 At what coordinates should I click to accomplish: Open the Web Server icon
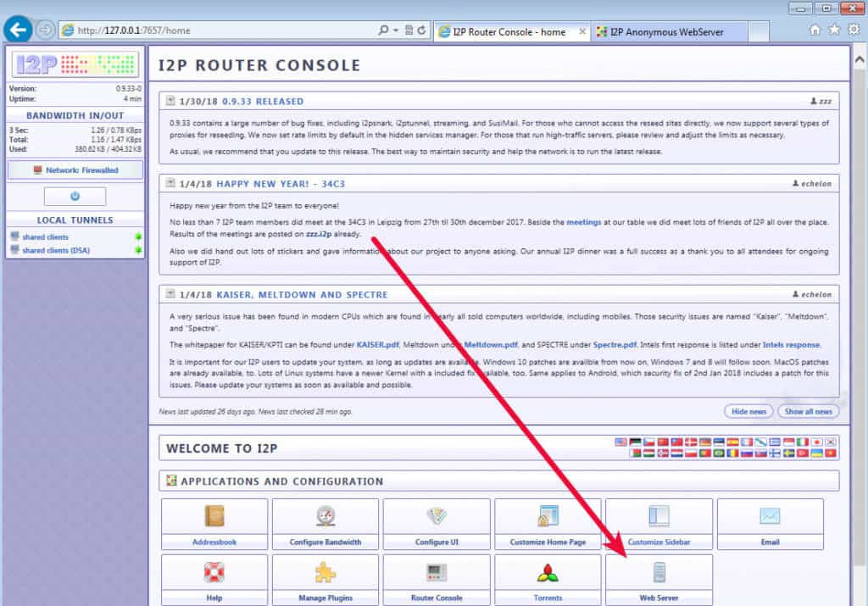click(x=659, y=572)
